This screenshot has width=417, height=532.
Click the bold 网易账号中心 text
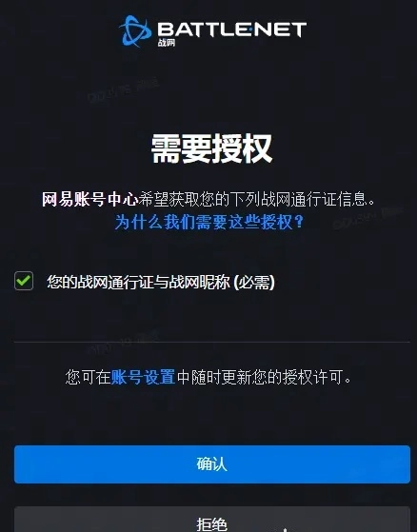tap(89, 199)
